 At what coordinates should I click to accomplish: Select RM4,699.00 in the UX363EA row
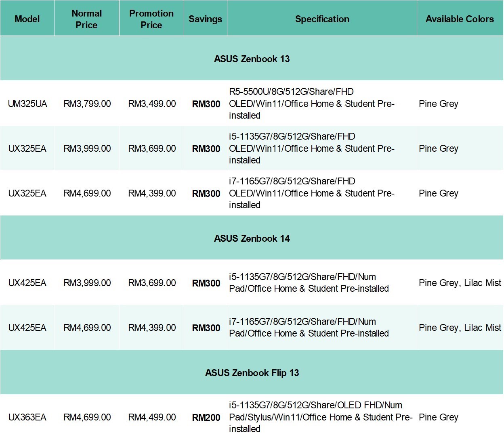point(87,417)
